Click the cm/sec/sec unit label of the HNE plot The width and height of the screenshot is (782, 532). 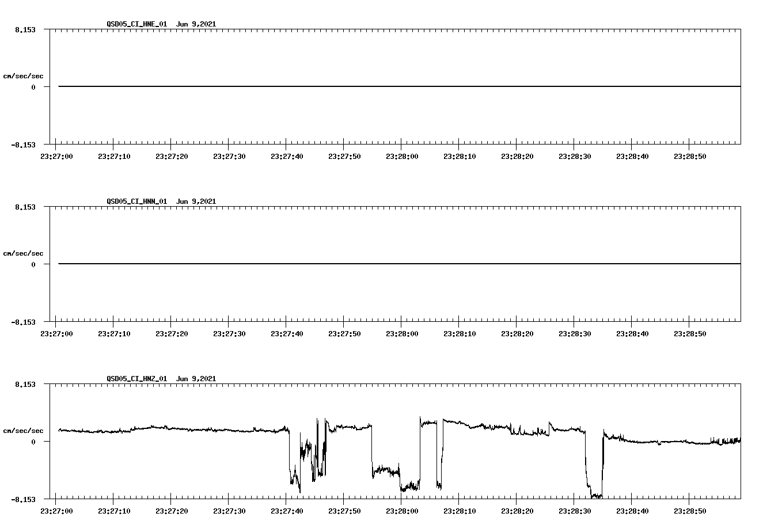[x=23, y=76]
